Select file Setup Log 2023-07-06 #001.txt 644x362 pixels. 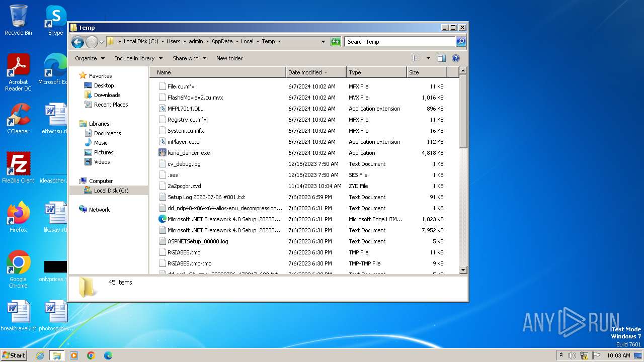coord(206,197)
